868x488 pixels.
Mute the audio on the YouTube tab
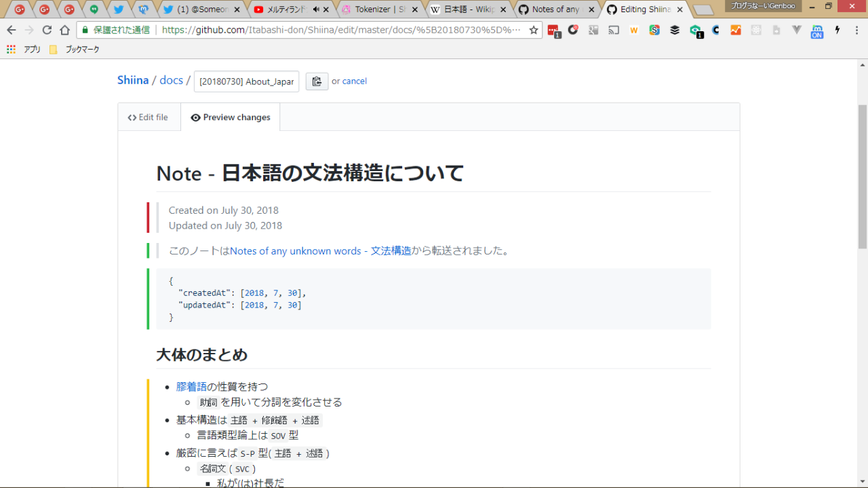point(316,10)
